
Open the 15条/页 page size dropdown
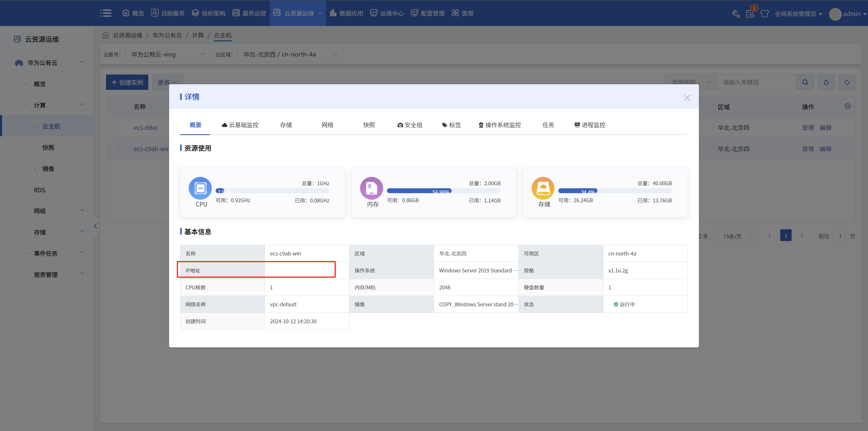tap(736, 236)
